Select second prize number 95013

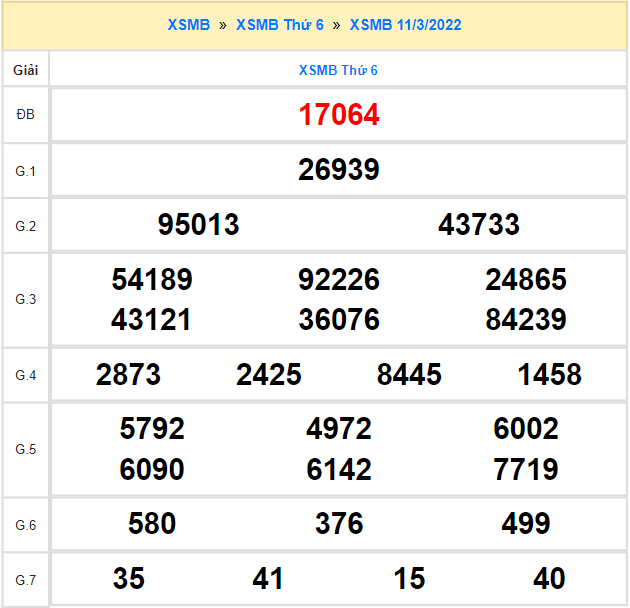tap(199, 225)
